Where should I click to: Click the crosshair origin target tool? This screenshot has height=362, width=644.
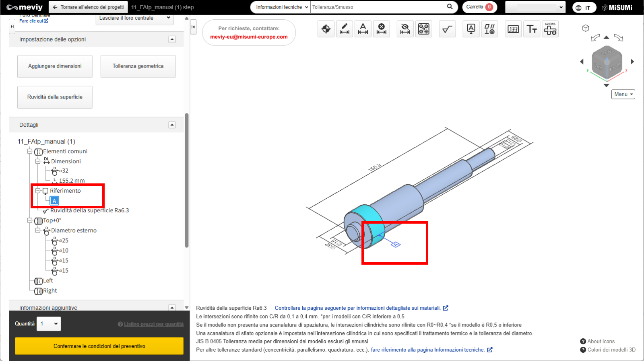click(x=326, y=29)
